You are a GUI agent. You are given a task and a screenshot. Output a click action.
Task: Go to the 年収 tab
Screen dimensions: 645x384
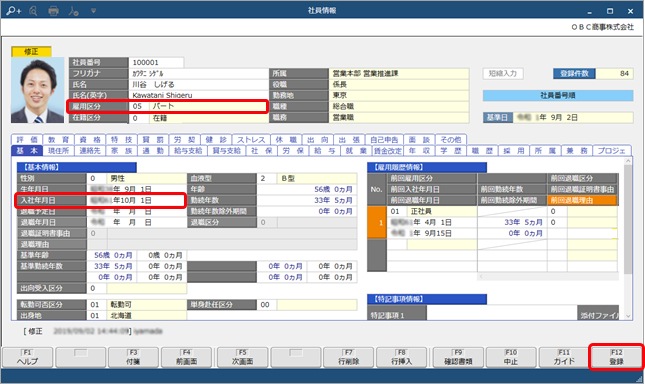pos(419,151)
